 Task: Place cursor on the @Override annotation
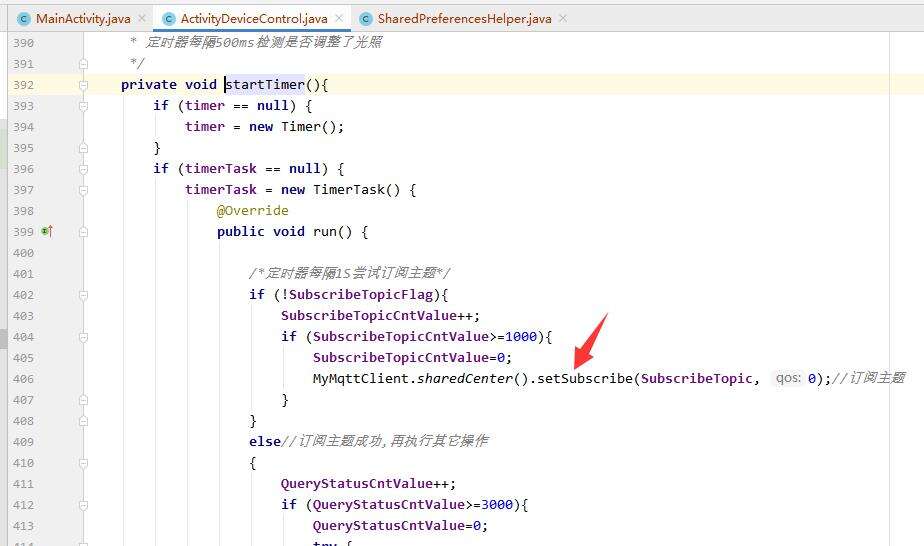[252, 211]
